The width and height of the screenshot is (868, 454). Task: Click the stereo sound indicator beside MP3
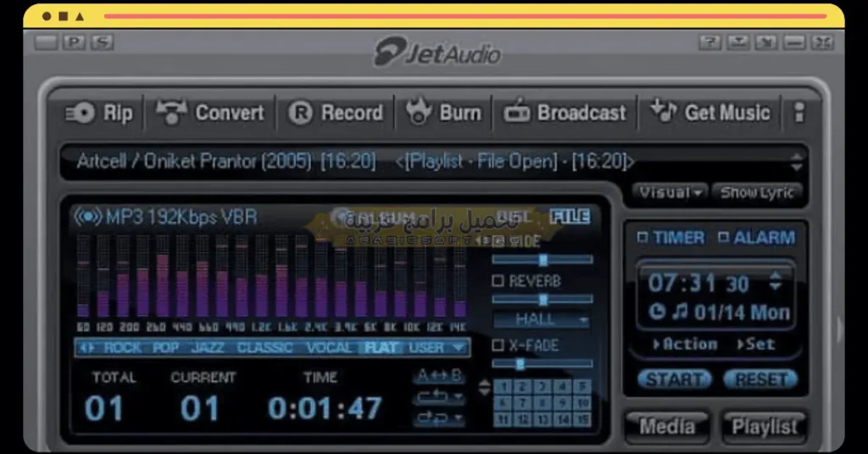[88, 217]
